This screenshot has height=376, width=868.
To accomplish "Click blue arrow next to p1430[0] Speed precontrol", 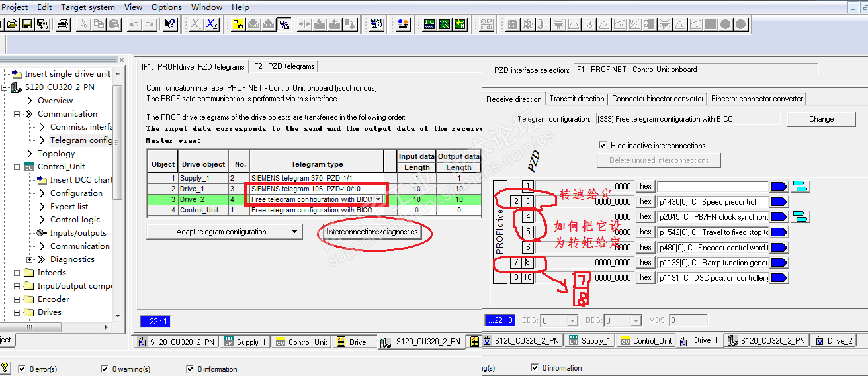I will 779,201.
